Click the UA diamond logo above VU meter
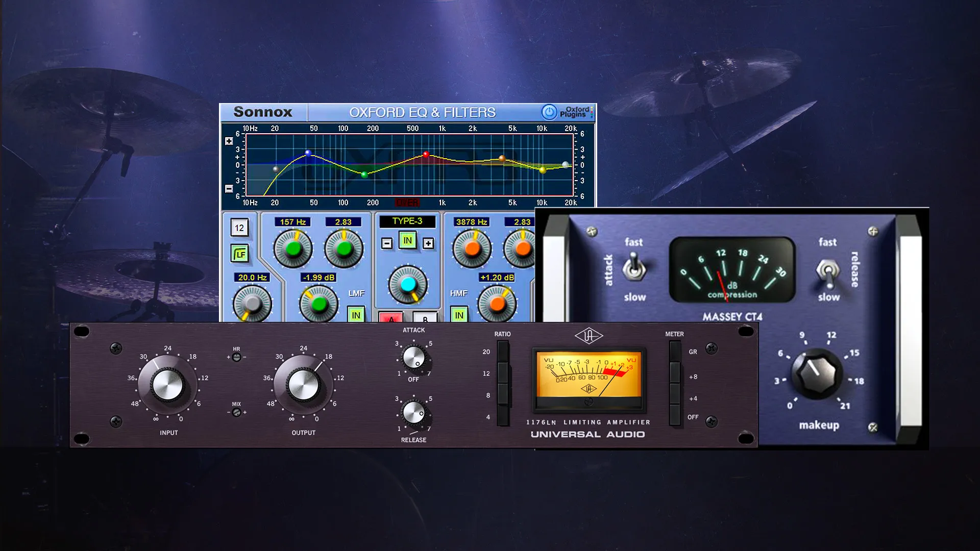This screenshot has height=551, width=980. pyautogui.click(x=589, y=336)
